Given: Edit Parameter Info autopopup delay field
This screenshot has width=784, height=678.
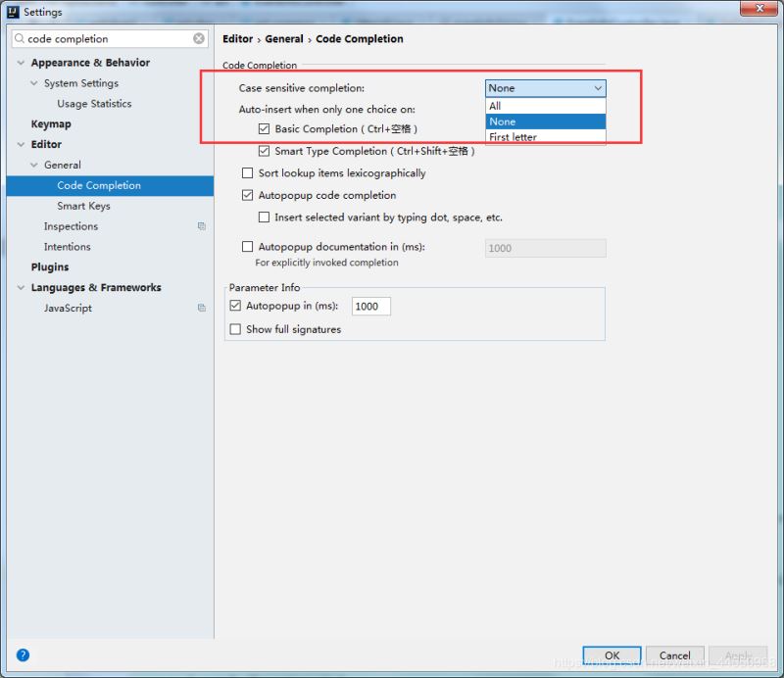Looking at the screenshot, I should tap(371, 306).
